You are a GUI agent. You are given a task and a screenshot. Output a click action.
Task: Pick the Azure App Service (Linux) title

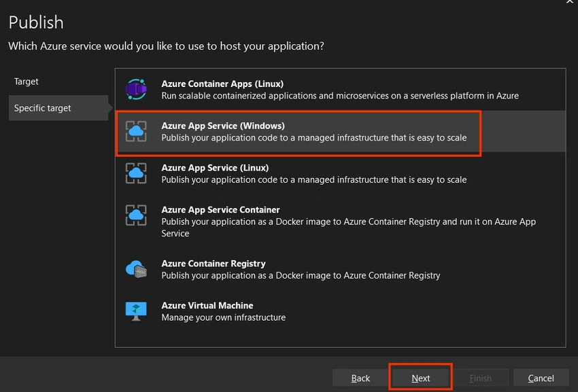(x=215, y=168)
